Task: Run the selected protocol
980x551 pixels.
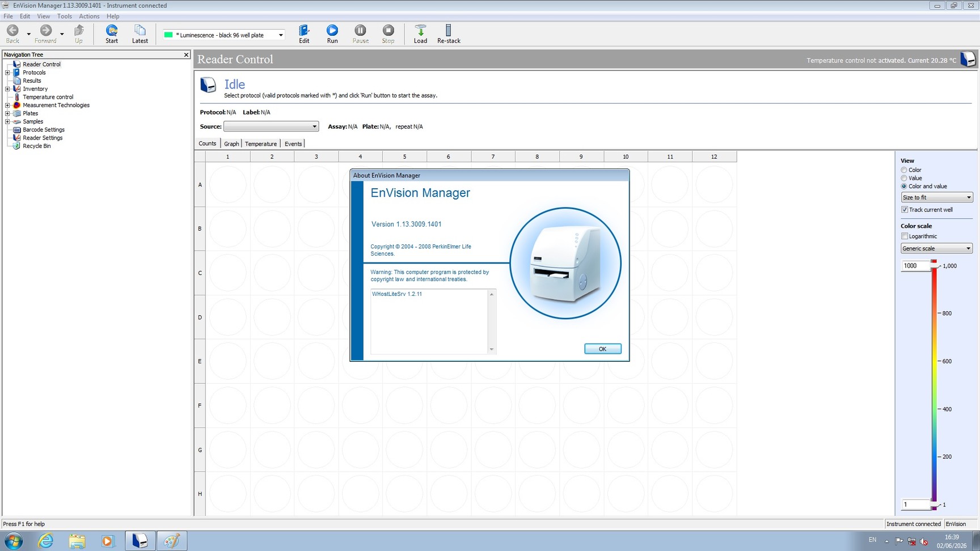Action: tap(332, 33)
